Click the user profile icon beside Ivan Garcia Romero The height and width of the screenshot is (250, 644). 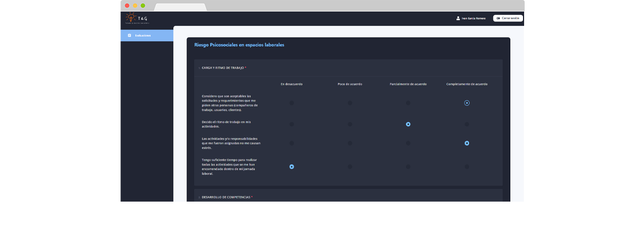click(x=458, y=18)
